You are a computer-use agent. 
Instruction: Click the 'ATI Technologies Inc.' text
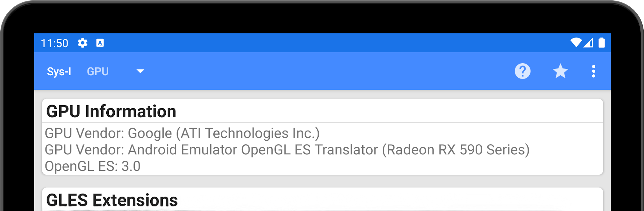tap(248, 133)
